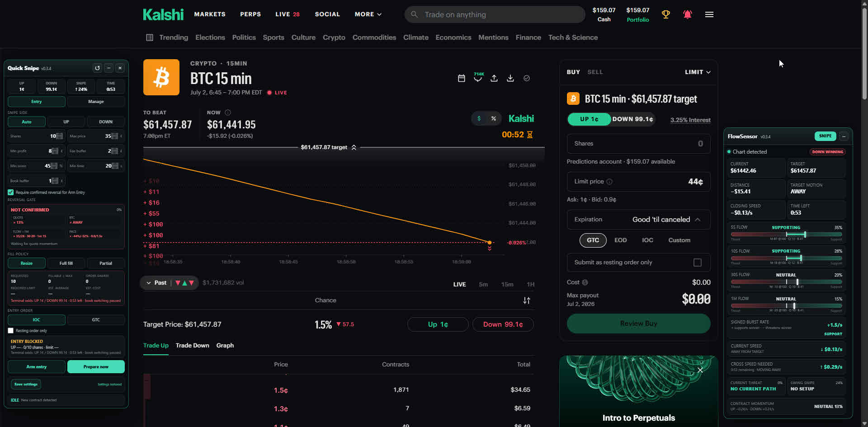The height and width of the screenshot is (427, 868).
Task: Click the search magnifier icon
Action: 414,14
